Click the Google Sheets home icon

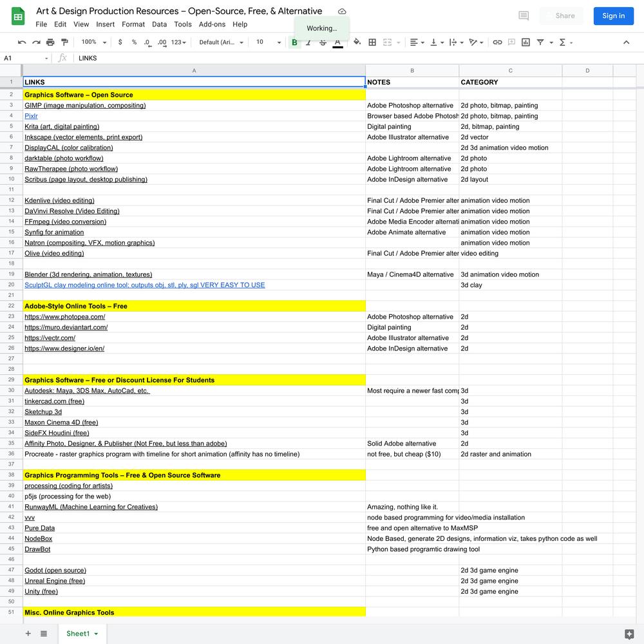(x=18, y=17)
